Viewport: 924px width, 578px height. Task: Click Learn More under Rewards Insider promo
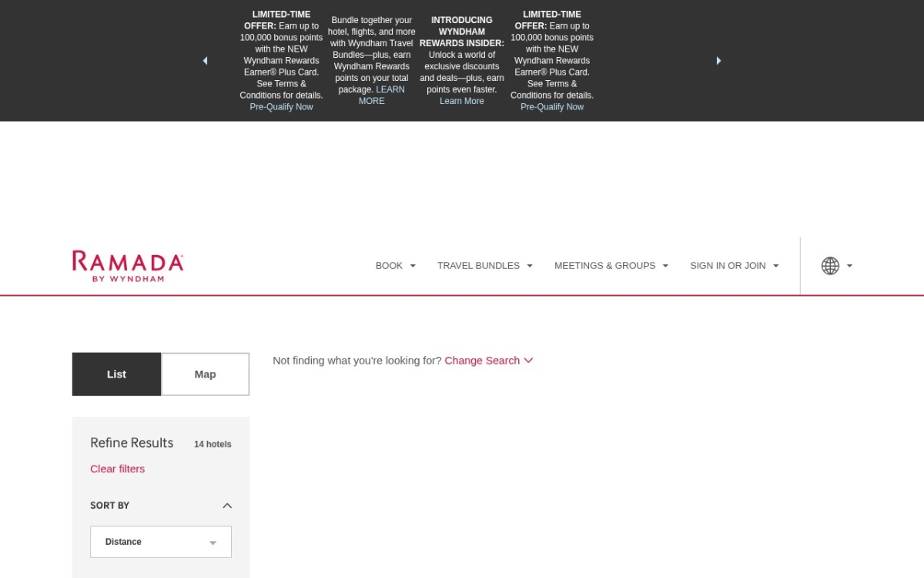tap(462, 101)
